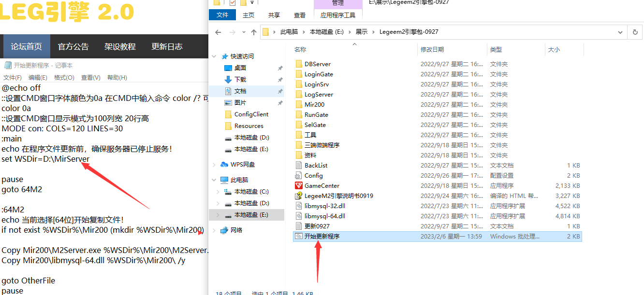The image size is (644, 295).
Task: Open Notepad's 查看(V) menu
Action: (91, 78)
